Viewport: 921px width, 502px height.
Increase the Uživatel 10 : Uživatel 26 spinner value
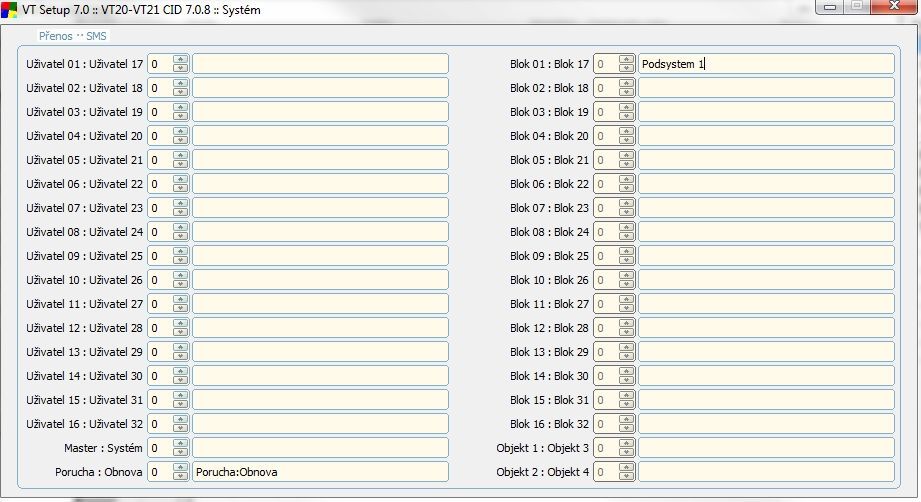coord(180,275)
